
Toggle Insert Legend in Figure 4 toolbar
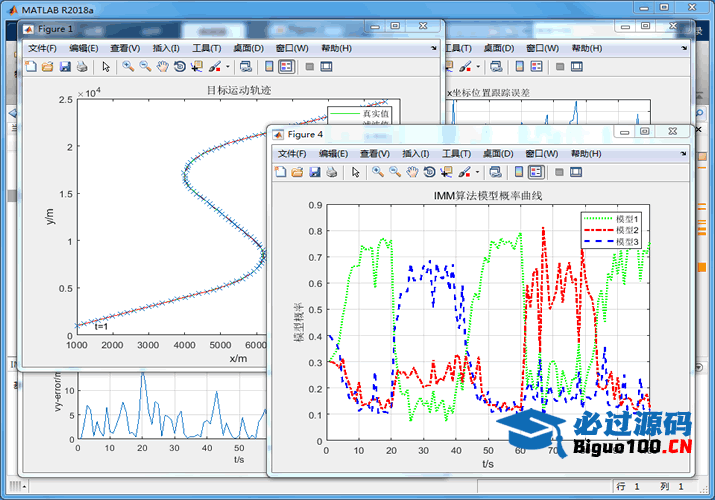(536, 172)
